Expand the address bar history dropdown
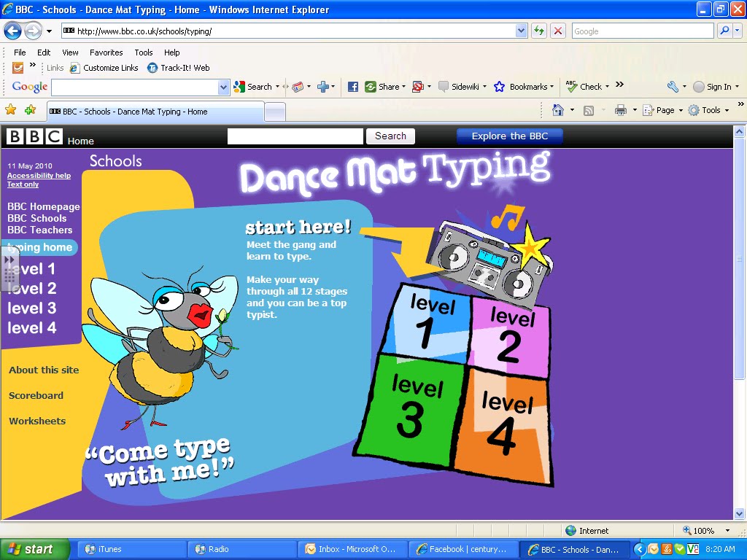This screenshot has width=747, height=560. 521,31
